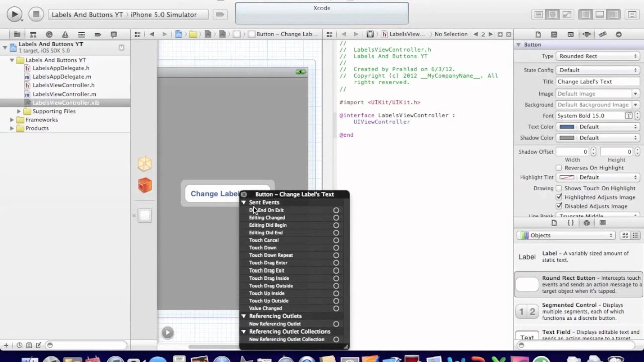Click the Text Color swatch
Image resolution: width=644 pixels, height=362 pixels.
click(x=567, y=127)
